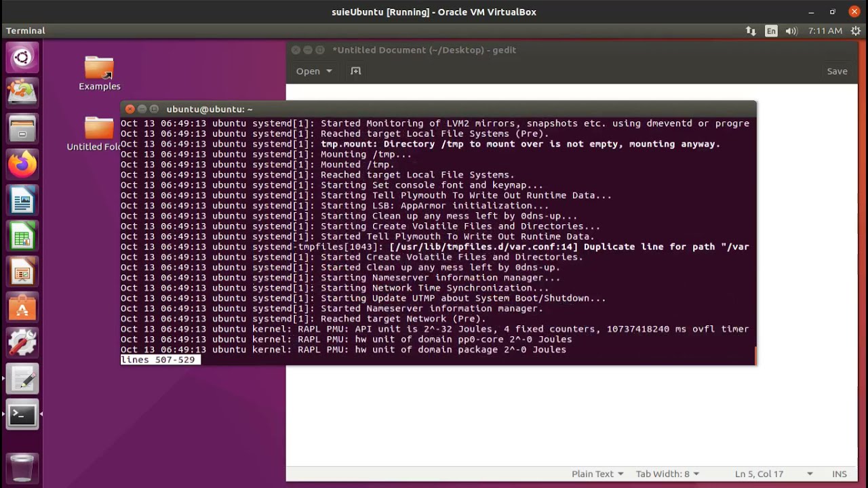Click the lines 507-529 pager prompt

160,360
